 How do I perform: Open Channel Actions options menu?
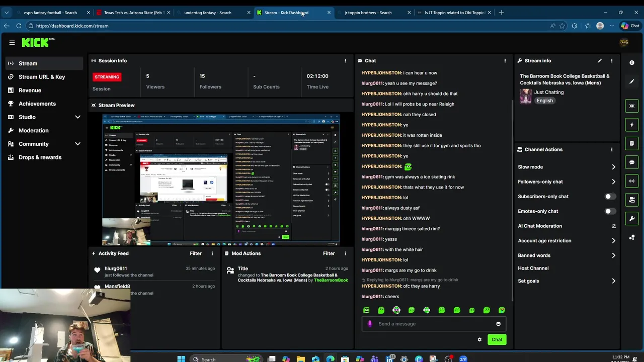tap(612, 149)
